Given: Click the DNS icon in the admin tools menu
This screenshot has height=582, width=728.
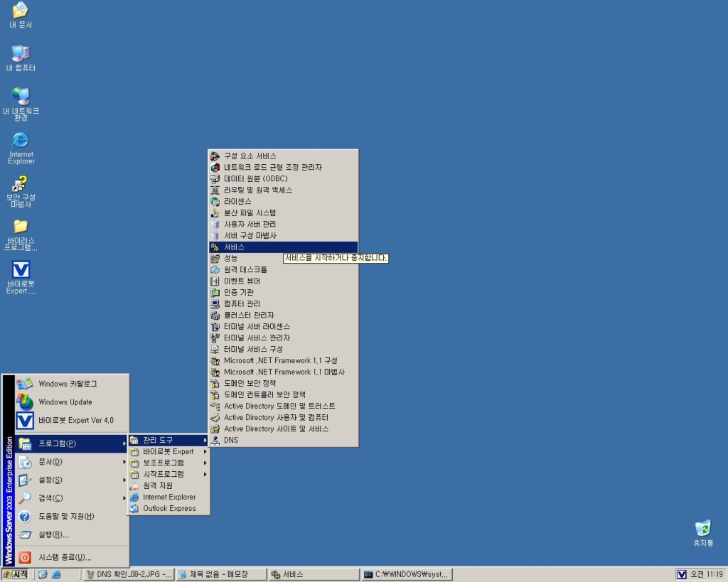Looking at the screenshot, I should [x=215, y=440].
